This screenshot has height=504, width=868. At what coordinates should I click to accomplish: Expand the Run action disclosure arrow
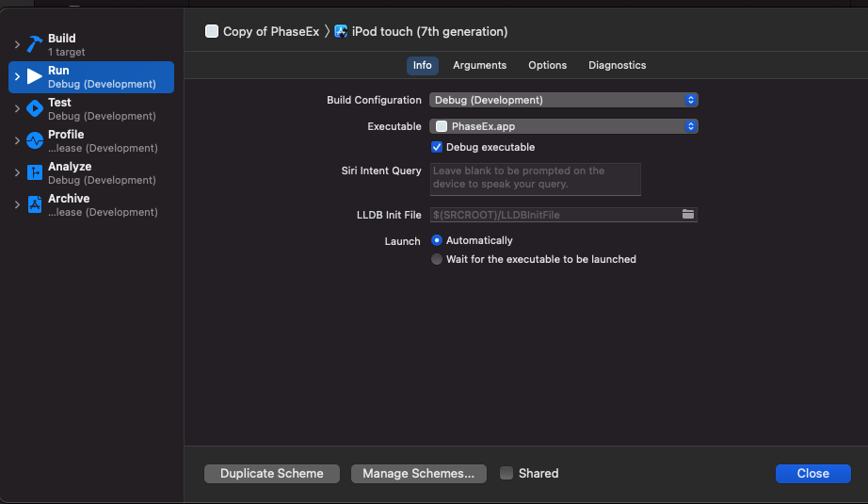[x=17, y=76]
